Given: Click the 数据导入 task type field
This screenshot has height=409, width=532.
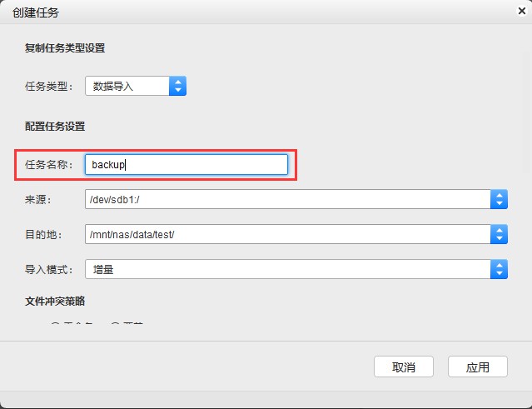Looking at the screenshot, I should pyautogui.click(x=127, y=86).
